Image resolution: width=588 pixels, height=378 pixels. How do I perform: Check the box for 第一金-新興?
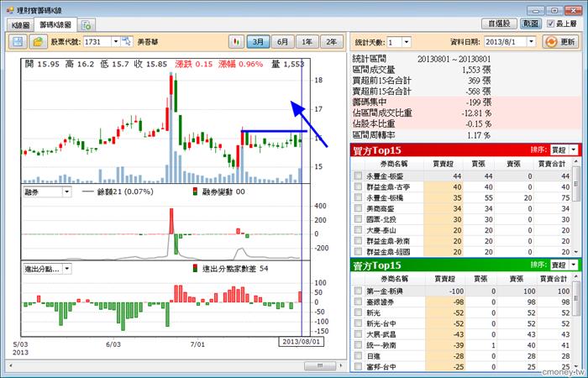tap(359, 291)
